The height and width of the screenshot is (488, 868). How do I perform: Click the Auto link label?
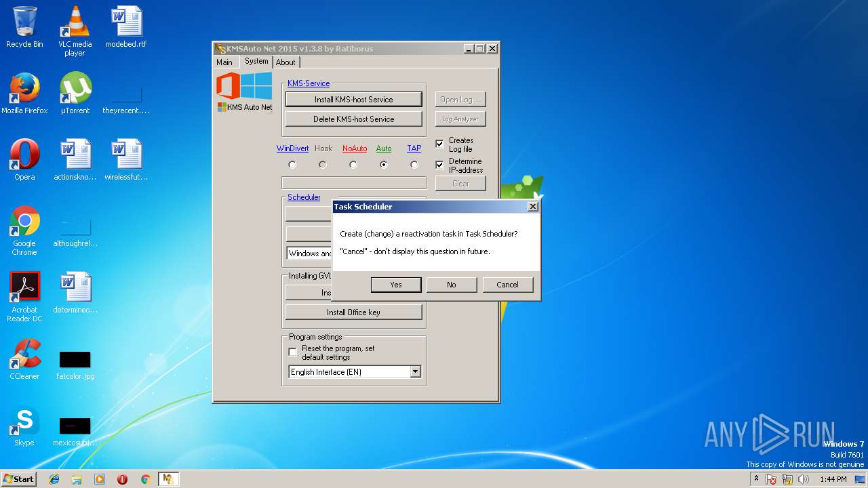point(384,148)
